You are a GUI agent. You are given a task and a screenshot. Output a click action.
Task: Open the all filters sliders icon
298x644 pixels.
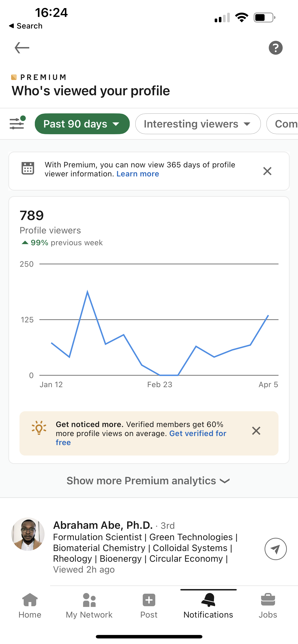(x=17, y=123)
